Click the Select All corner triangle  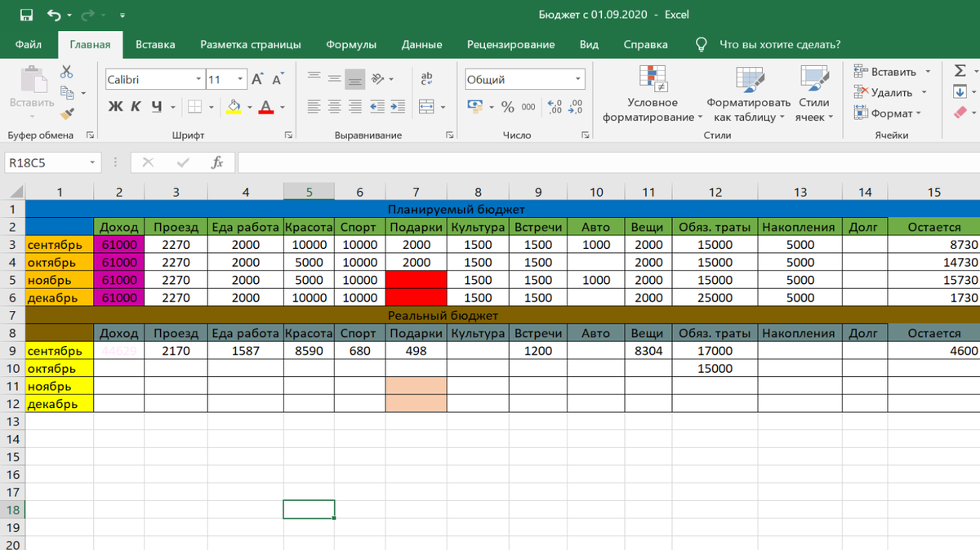click(x=18, y=193)
